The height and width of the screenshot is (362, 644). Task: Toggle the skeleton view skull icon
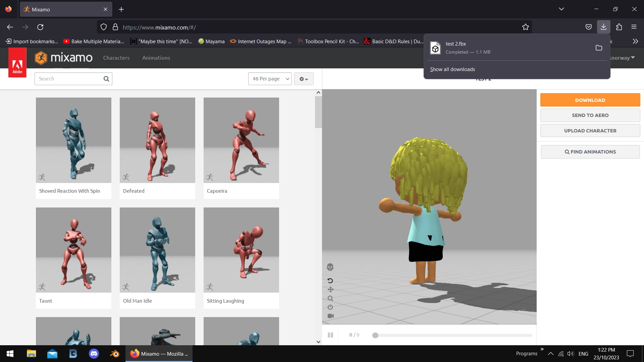[x=330, y=267]
